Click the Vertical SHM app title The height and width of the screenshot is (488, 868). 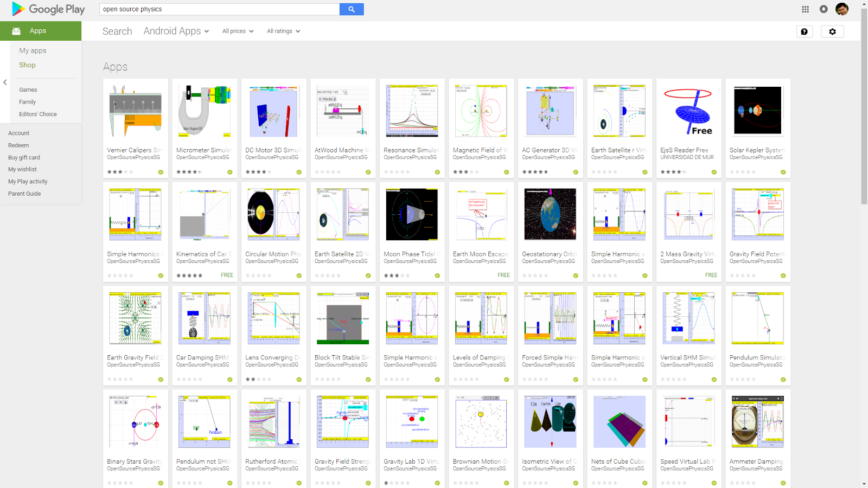pyautogui.click(x=688, y=358)
